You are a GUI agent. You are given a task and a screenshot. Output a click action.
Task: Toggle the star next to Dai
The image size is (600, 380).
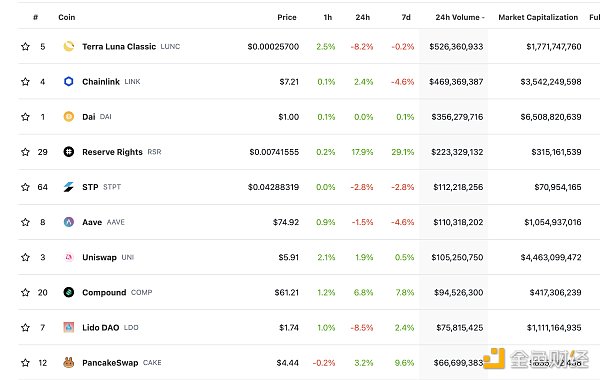(x=25, y=117)
